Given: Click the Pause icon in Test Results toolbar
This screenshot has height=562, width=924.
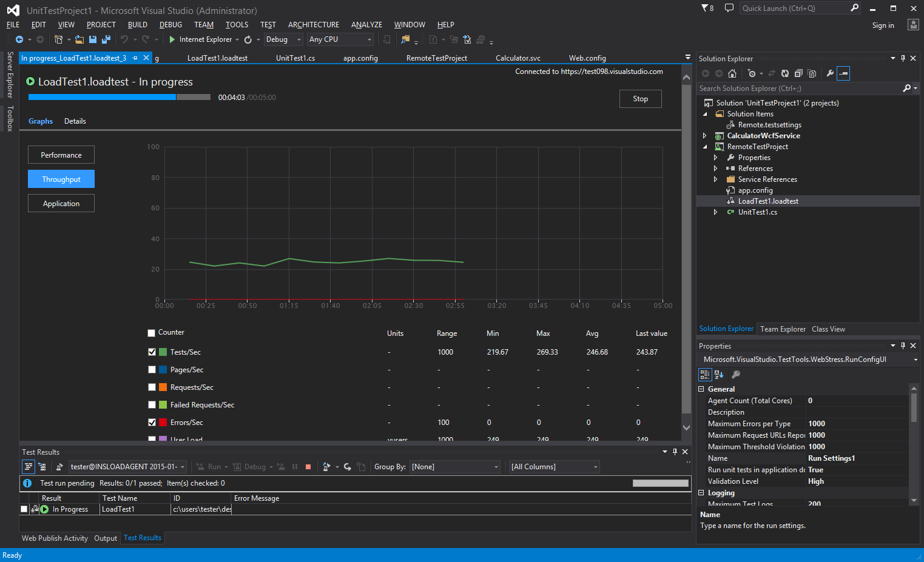Looking at the screenshot, I should tap(295, 467).
